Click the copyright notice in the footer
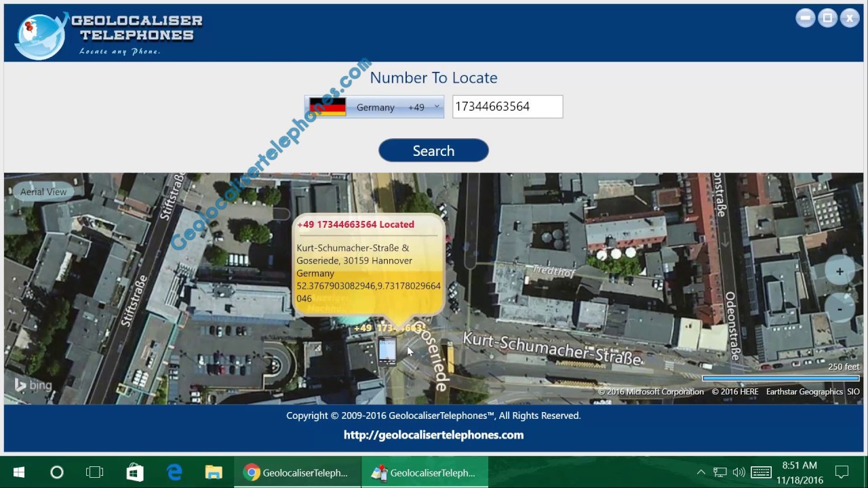The width and height of the screenshot is (868, 488). click(x=433, y=415)
